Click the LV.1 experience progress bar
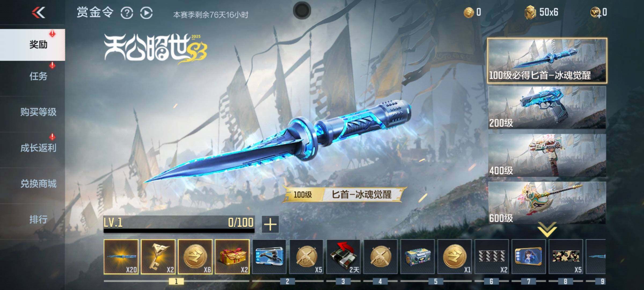Screen dimensions: 644x290 [x=179, y=224]
